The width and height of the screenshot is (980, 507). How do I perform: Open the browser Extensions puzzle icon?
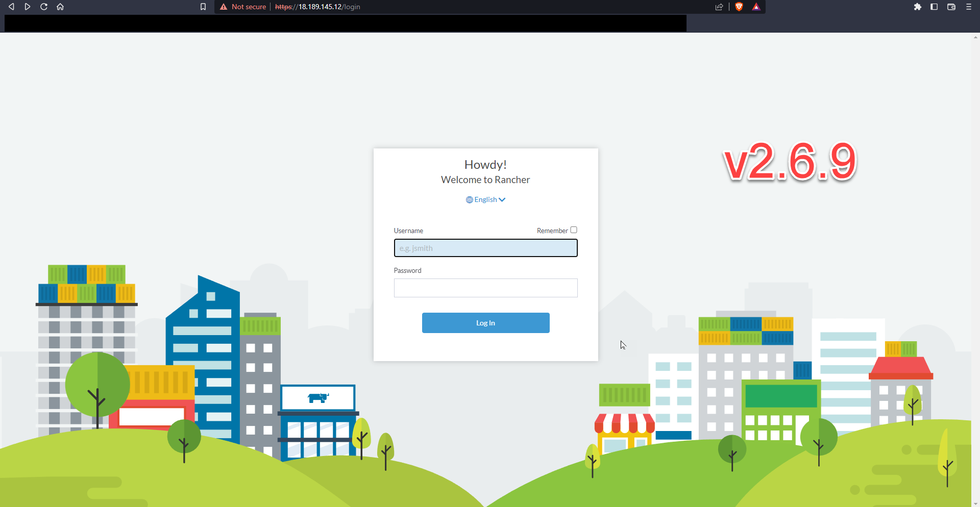coord(918,7)
